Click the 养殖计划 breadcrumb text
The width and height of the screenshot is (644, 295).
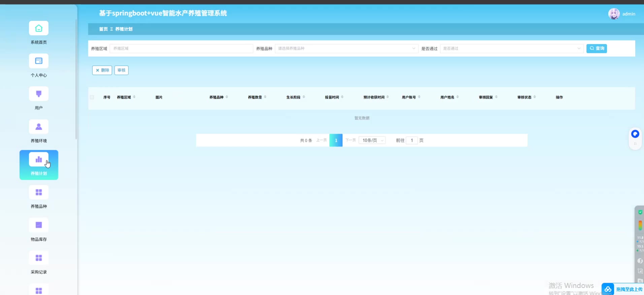pos(124,29)
